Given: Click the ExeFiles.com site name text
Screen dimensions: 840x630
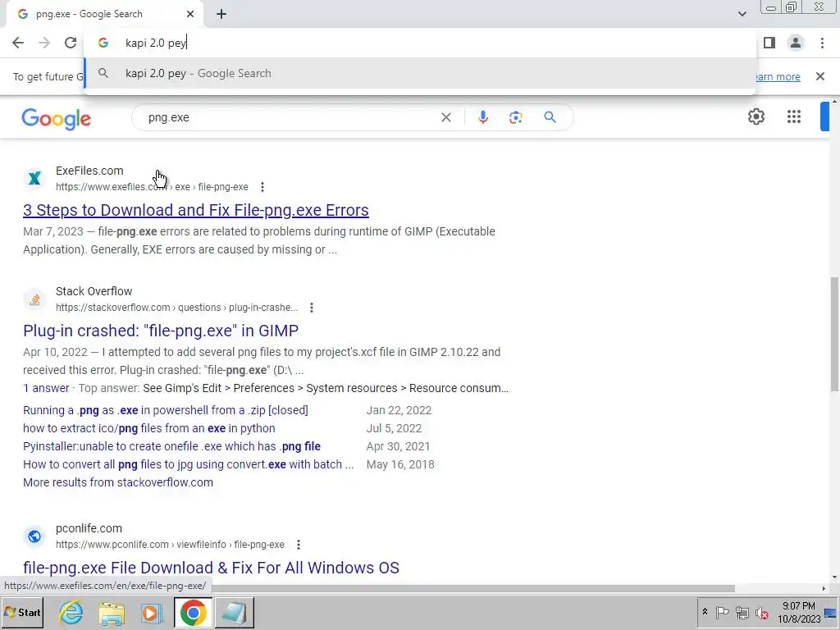Looking at the screenshot, I should point(89,171).
